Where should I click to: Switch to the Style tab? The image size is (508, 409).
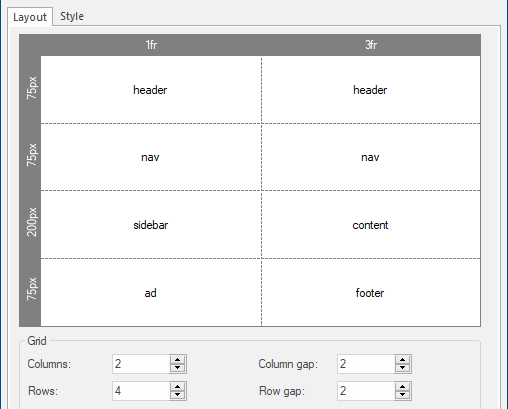72,16
